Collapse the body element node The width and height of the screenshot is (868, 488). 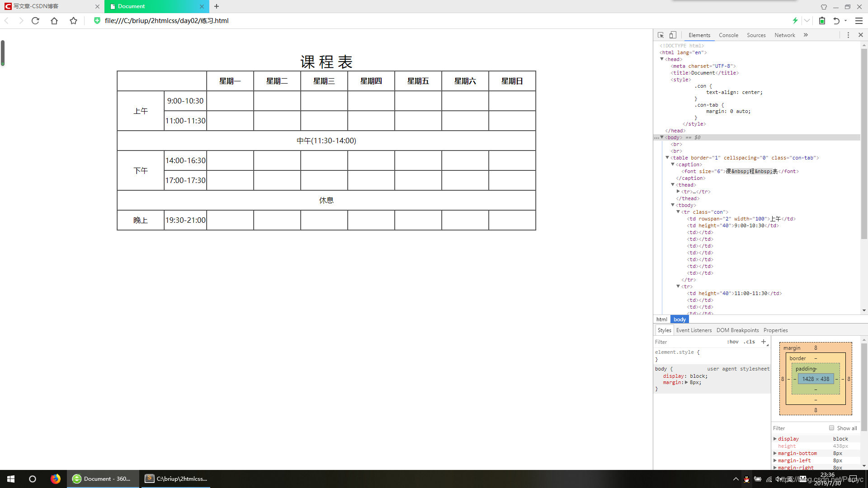pos(662,137)
